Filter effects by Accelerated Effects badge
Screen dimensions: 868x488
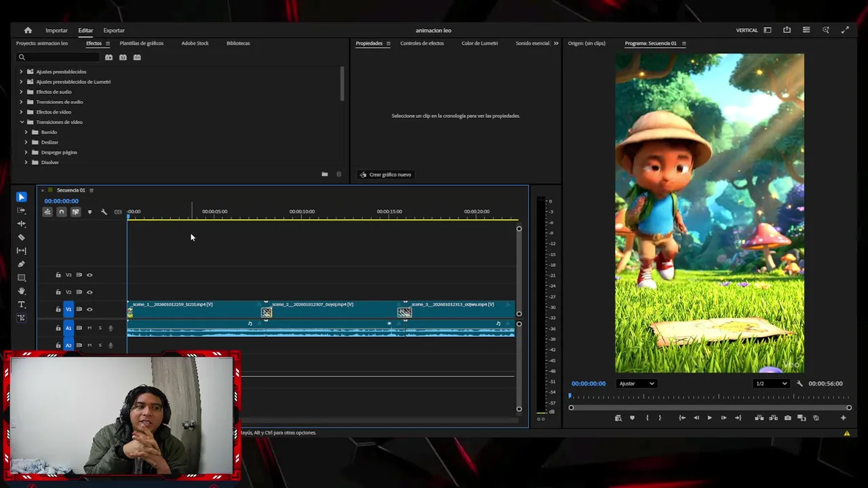(108, 58)
